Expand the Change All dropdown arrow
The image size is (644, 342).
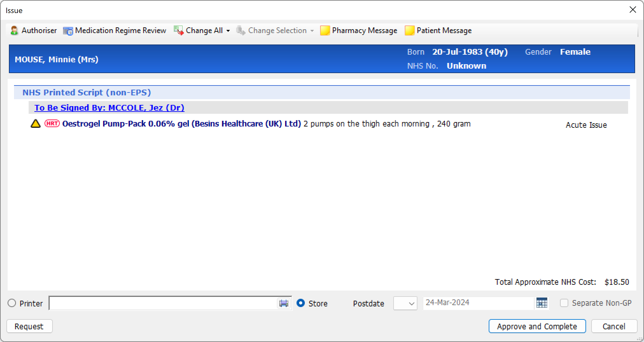[x=228, y=31]
